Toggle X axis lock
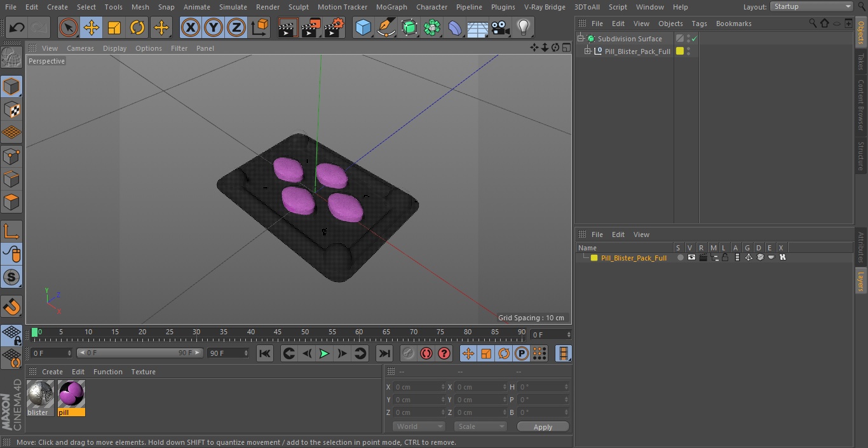The image size is (868, 448). point(191,27)
